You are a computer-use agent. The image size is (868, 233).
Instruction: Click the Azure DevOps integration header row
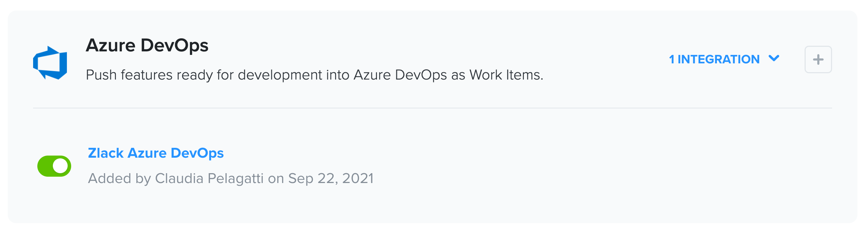point(433,59)
